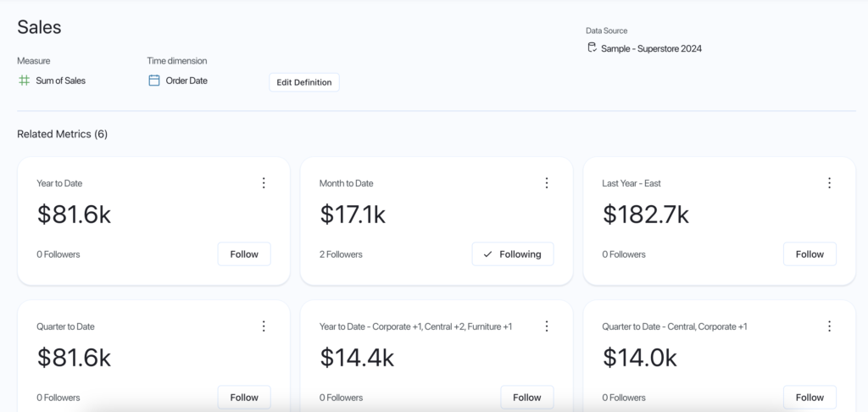Open more options on Year to Date card
Viewport: 868px width, 412px height.
coord(264,183)
